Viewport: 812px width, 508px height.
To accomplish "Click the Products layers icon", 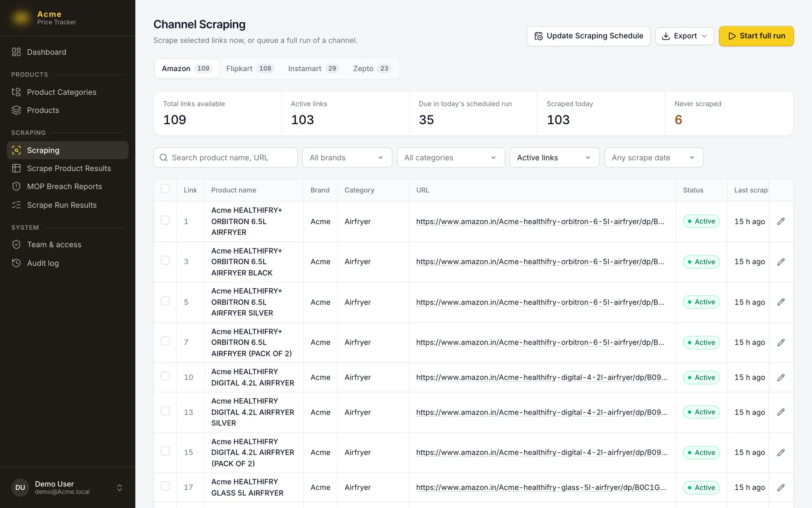I will (x=16, y=110).
